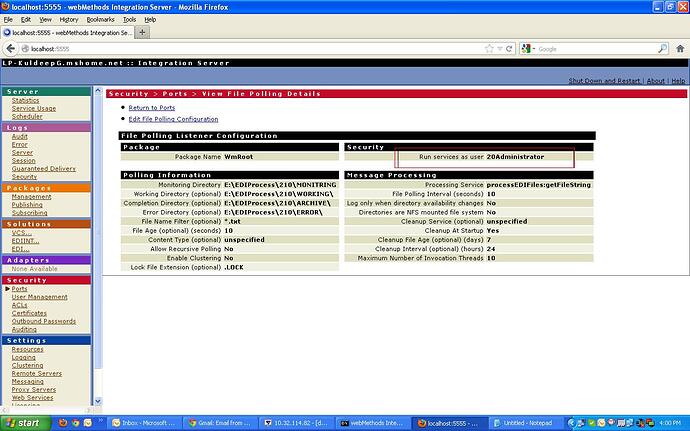The width and height of the screenshot is (690, 431).
Task: Select the processEDIFiles:getFileString value text
Action: click(x=538, y=184)
